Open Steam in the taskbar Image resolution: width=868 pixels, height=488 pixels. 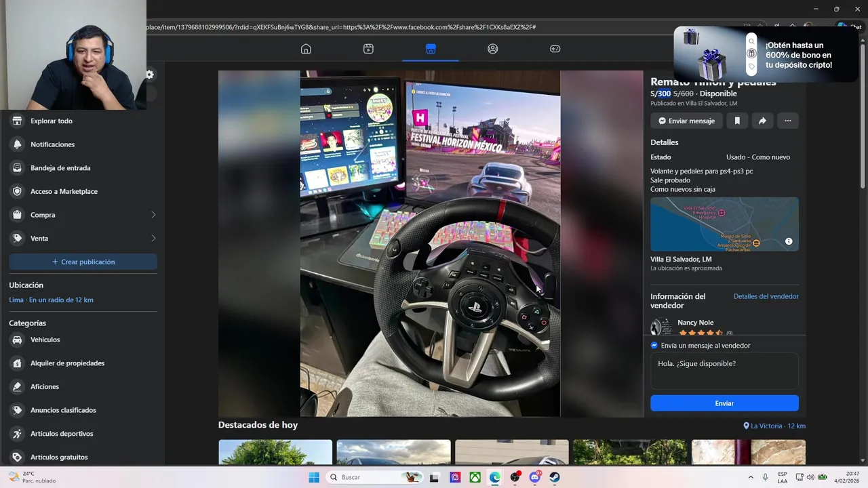(x=555, y=477)
